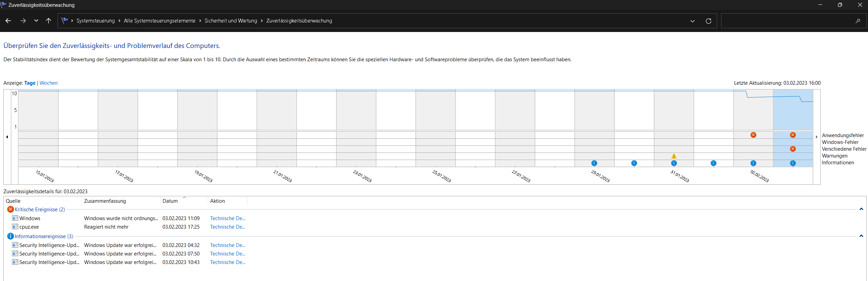
Task: Switch chart view to Tage
Action: (30, 83)
